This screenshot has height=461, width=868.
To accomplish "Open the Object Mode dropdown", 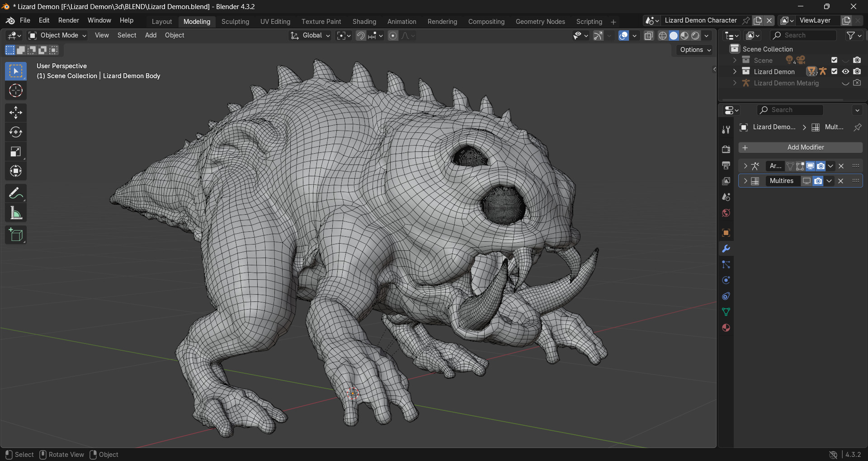I will coord(57,35).
